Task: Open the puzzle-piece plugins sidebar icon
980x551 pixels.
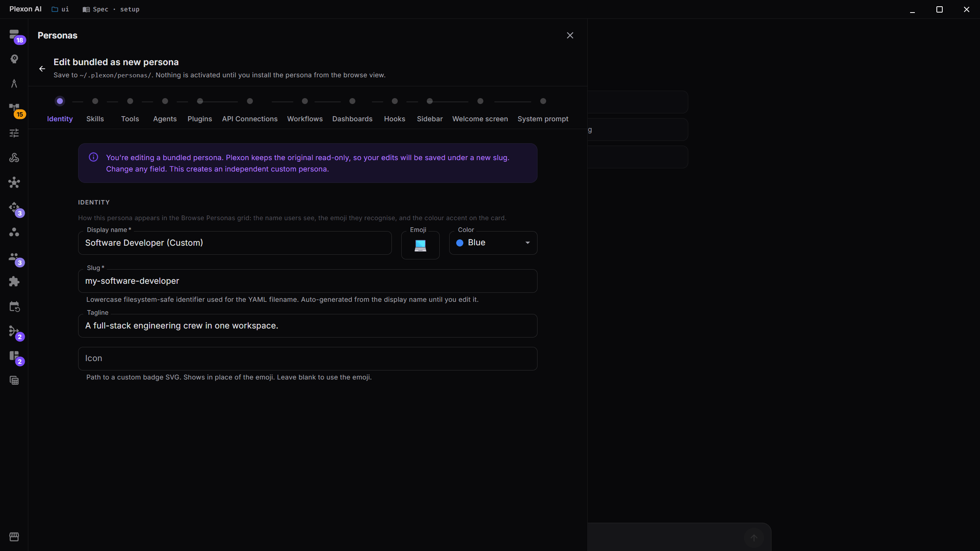Action: [14, 281]
